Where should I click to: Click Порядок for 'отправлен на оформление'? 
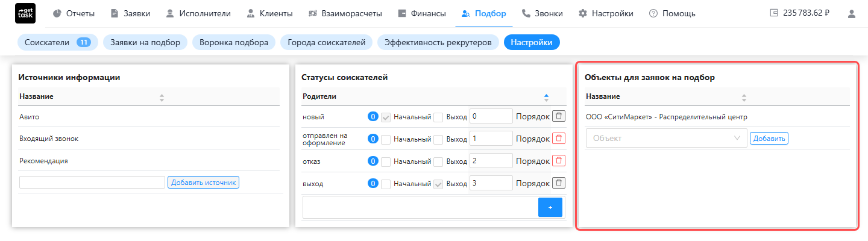533,139
